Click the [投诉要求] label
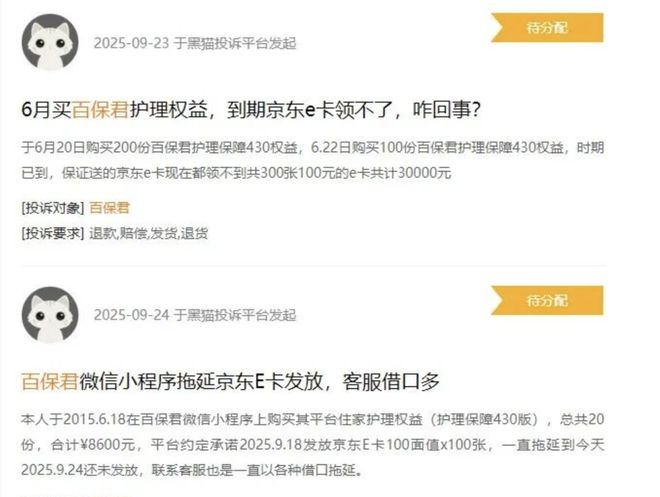 [53, 233]
